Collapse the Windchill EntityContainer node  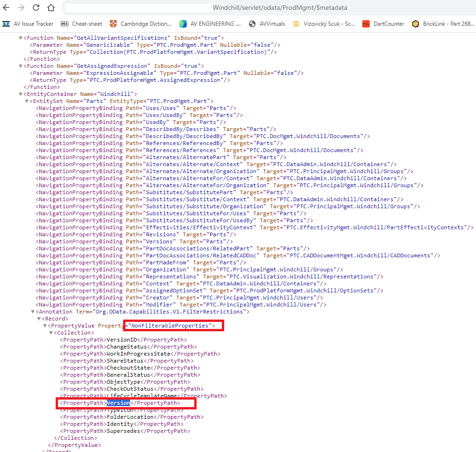click(x=21, y=94)
